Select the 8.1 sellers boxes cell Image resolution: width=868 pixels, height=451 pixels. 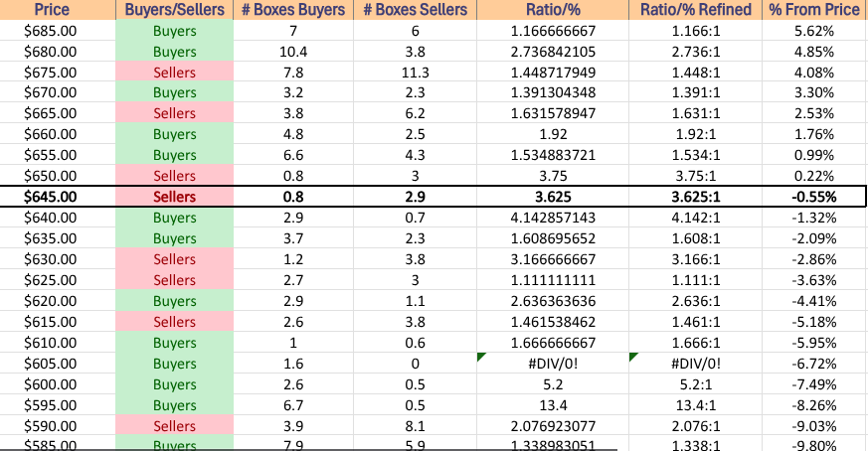[x=416, y=426]
